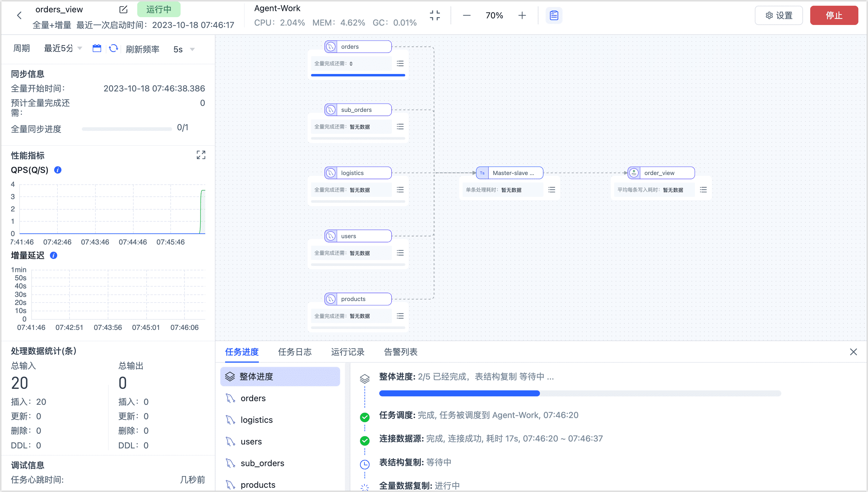The width and height of the screenshot is (868, 492).
Task: Click the refresh icon beside calendar
Action: click(x=113, y=48)
